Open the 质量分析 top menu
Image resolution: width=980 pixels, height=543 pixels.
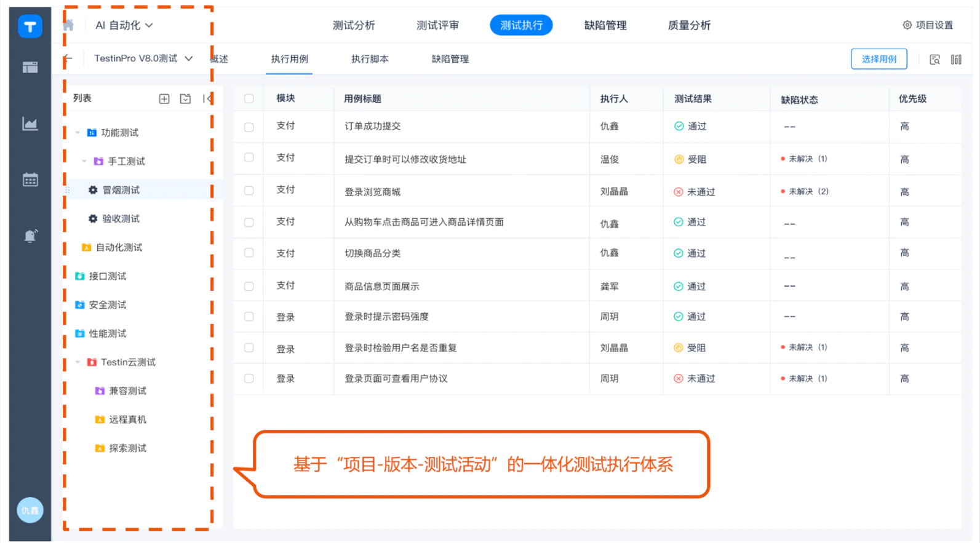pos(689,25)
